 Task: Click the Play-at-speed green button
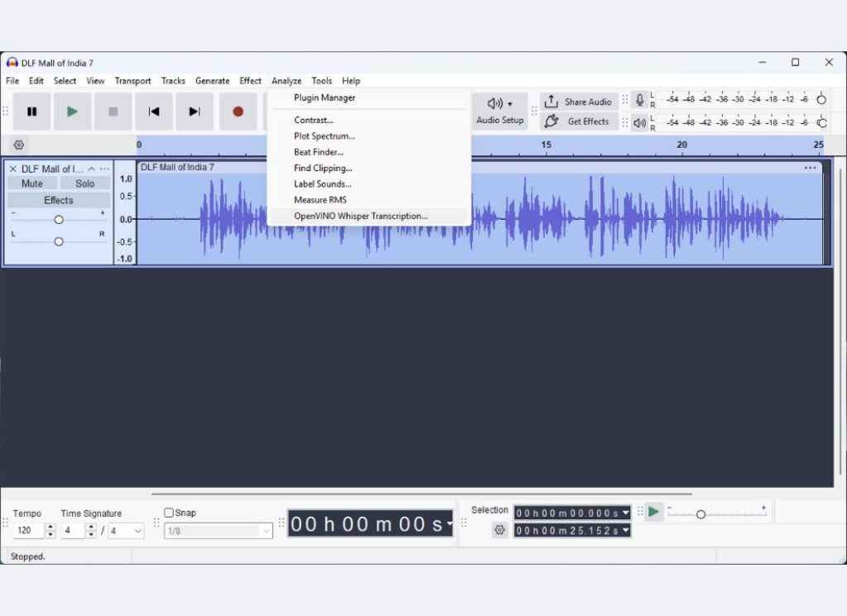[x=653, y=512]
